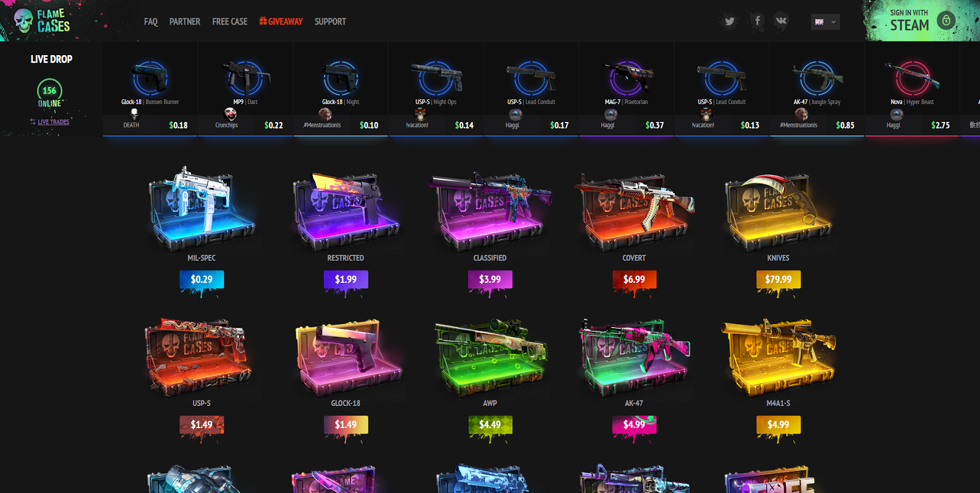The height and width of the screenshot is (493, 980).
Task: Click the $79.99 KNIVES price button
Action: tap(778, 279)
